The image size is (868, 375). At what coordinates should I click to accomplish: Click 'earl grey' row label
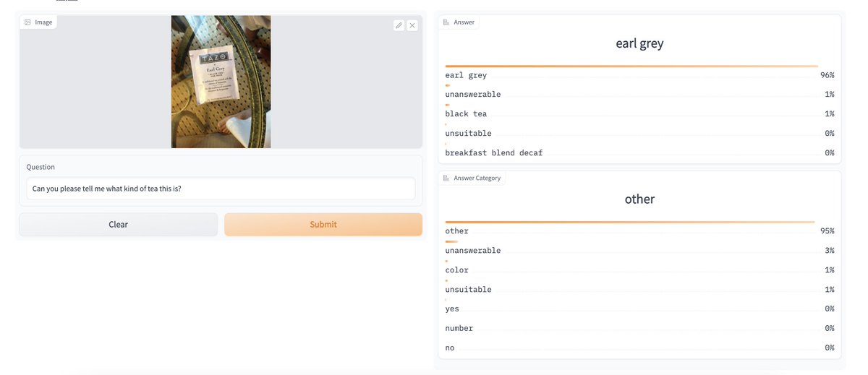click(466, 75)
